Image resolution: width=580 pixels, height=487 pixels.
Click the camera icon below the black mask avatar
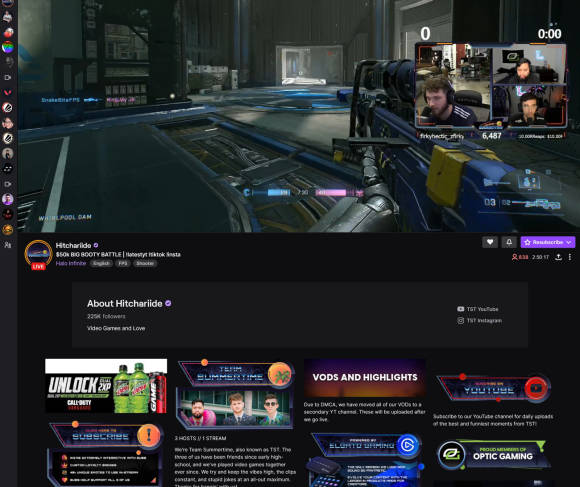[8, 184]
